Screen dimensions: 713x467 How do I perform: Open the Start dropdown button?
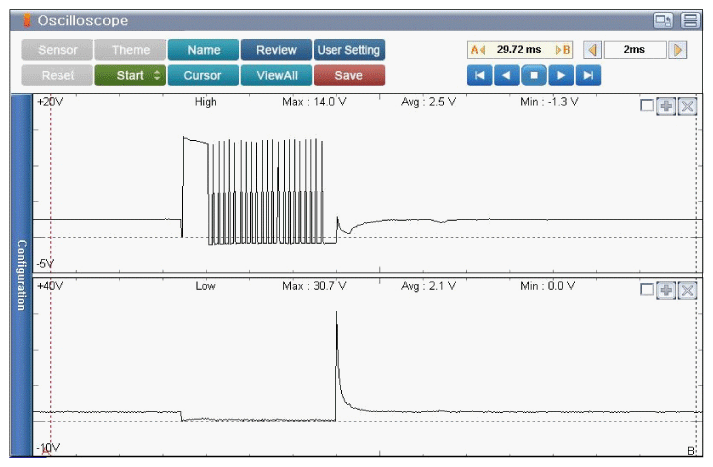tap(130, 75)
